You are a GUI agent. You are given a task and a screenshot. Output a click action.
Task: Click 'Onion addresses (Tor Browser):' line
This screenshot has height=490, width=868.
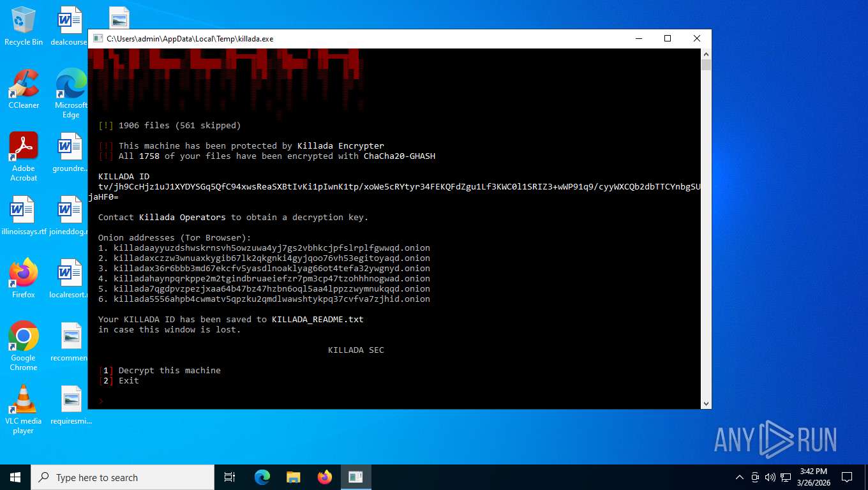coord(175,237)
